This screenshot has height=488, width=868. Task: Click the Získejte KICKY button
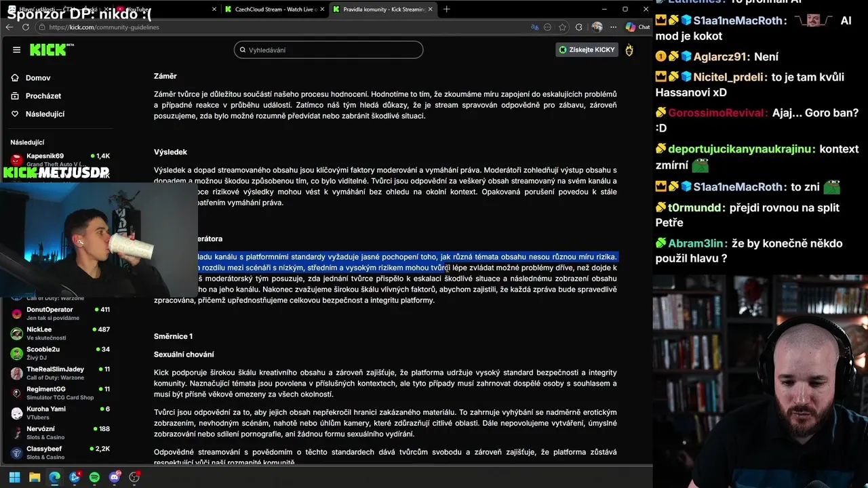[587, 49]
